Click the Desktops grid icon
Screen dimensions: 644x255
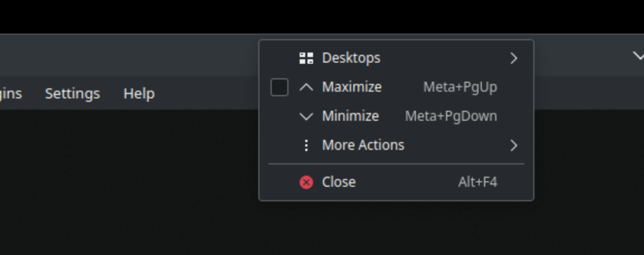tap(306, 58)
